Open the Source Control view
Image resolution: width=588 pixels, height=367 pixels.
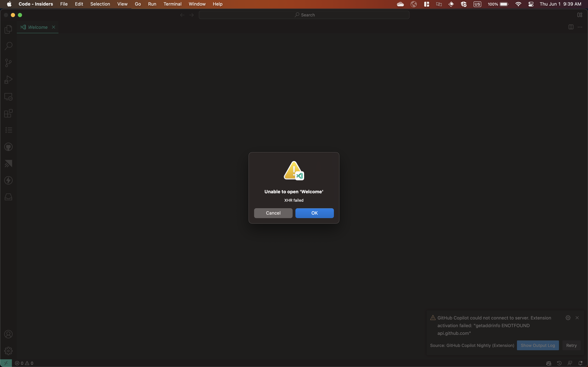point(8,63)
